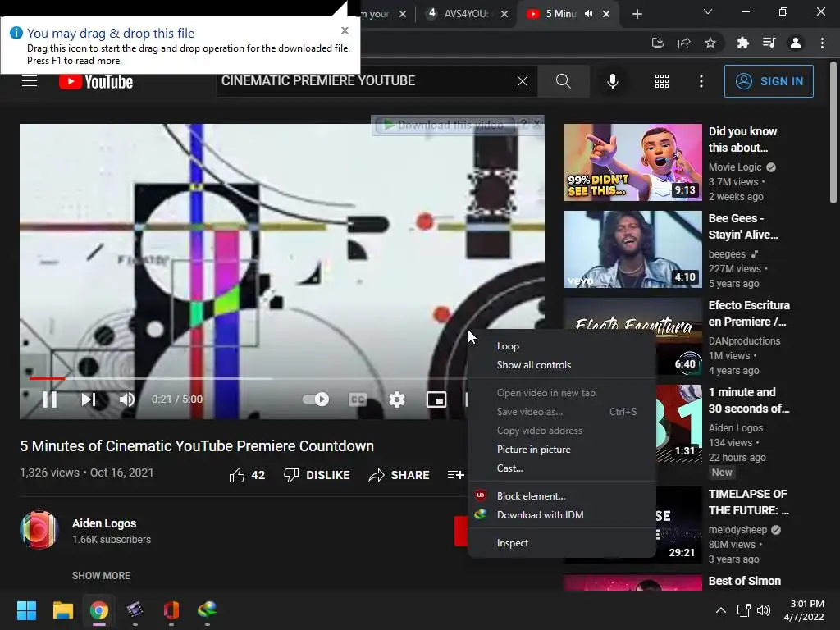Open the Aiden Logos channel name link
840x630 pixels.
pos(104,523)
